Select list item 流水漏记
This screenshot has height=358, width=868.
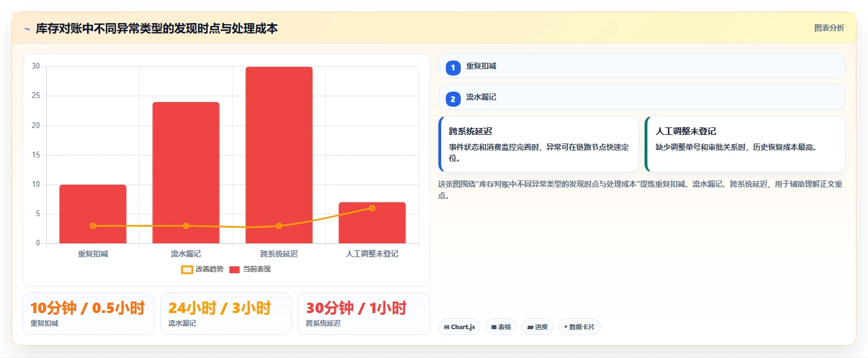click(642, 97)
